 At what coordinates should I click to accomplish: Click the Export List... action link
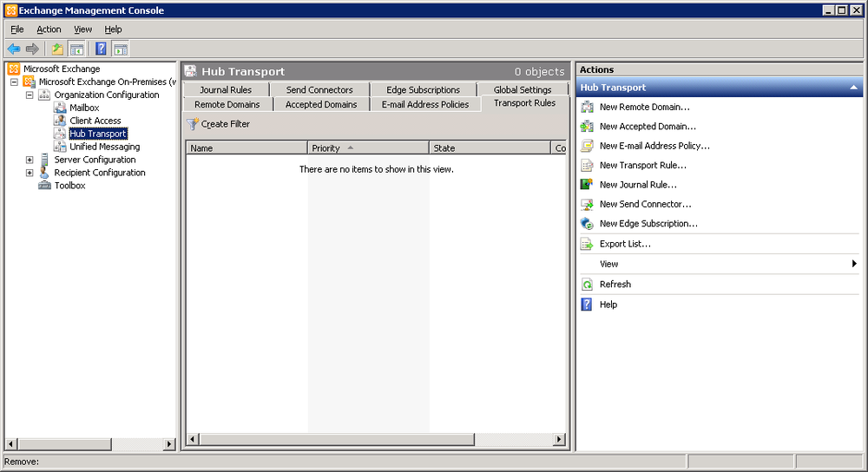(625, 244)
